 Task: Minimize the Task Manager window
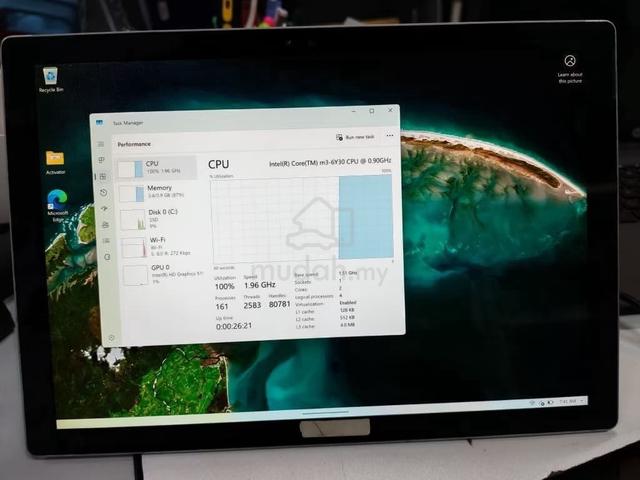click(x=354, y=111)
